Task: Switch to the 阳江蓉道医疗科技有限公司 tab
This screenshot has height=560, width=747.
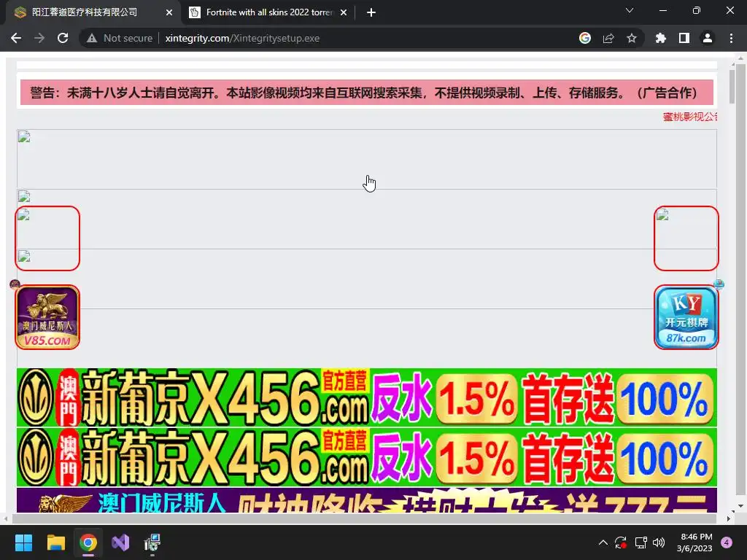Action: [x=93, y=12]
